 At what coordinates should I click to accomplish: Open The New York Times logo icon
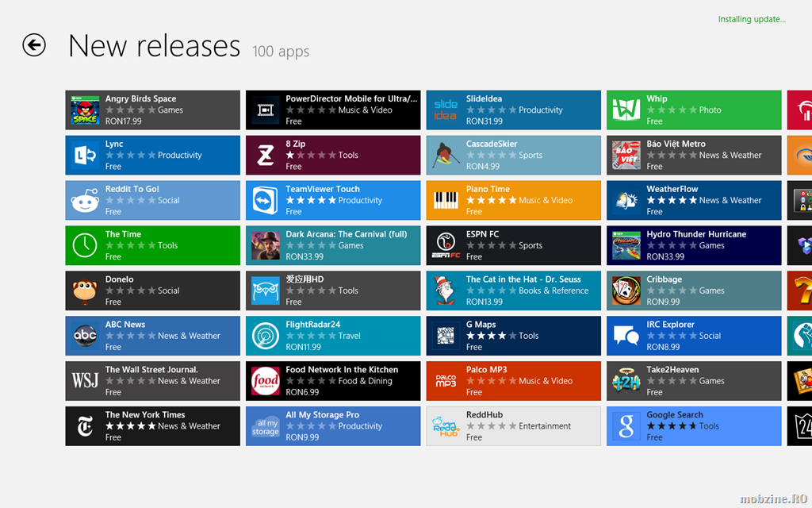click(x=85, y=425)
